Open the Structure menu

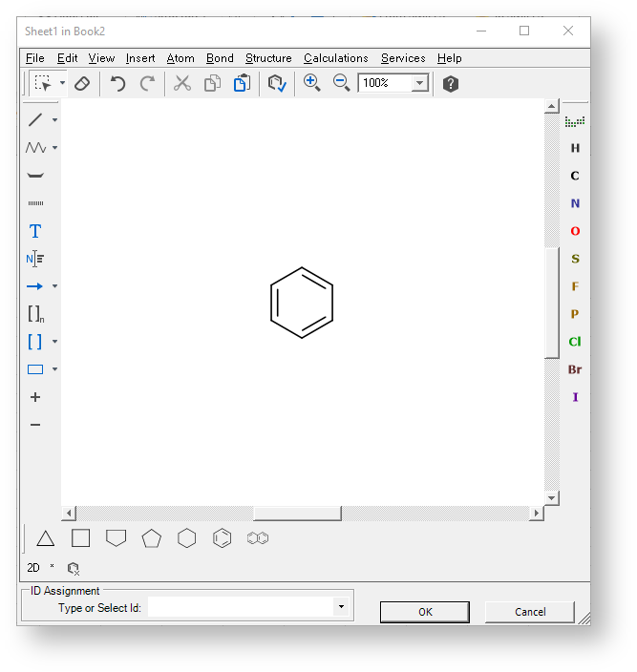coord(268,58)
